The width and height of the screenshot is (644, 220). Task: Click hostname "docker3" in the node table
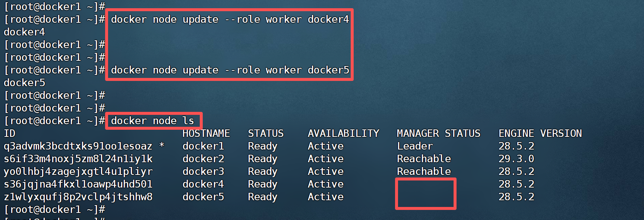tap(203, 172)
